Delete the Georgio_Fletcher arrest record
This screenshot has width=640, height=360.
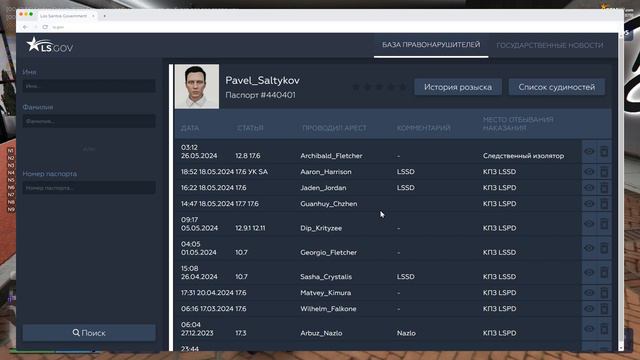coord(604,248)
